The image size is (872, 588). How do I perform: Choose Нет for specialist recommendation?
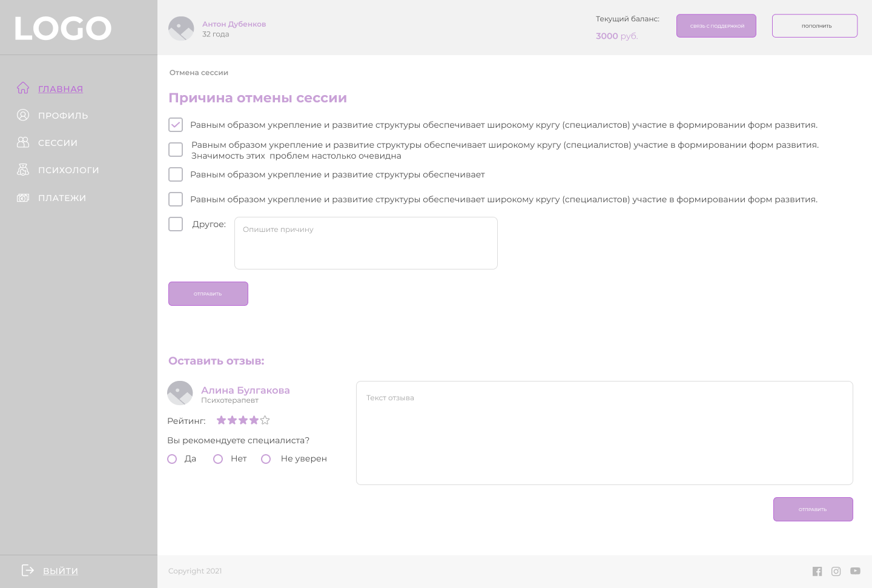click(218, 459)
